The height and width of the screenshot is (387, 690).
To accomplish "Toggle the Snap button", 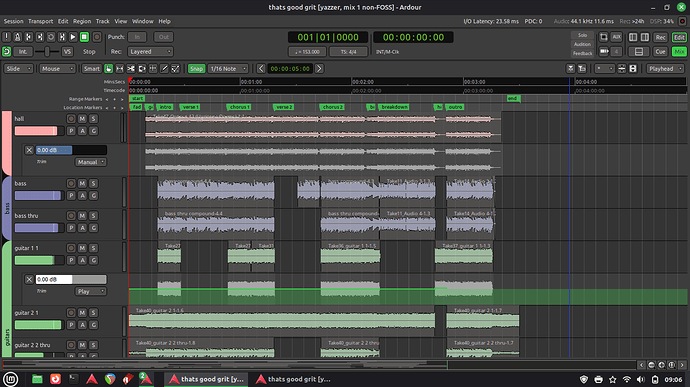I will pyautogui.click(x=196, y=69).
